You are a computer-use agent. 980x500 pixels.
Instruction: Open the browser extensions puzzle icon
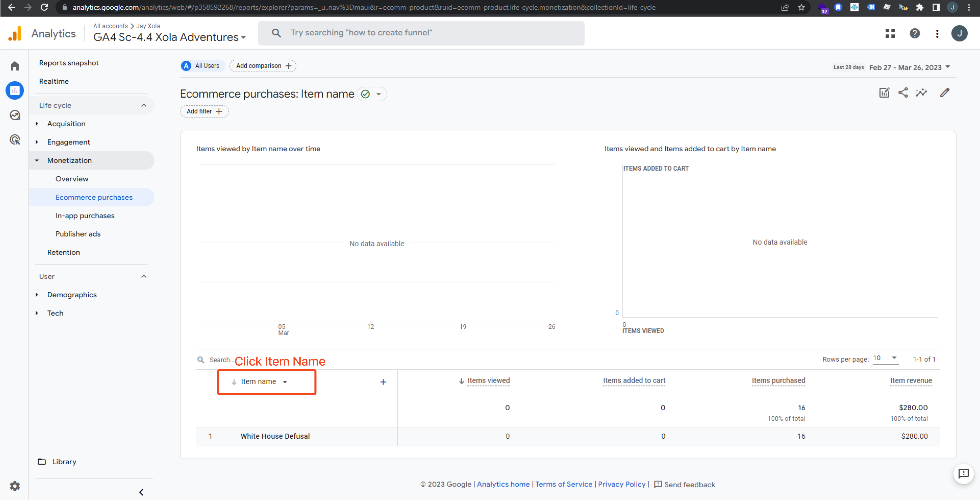point(919,7)
